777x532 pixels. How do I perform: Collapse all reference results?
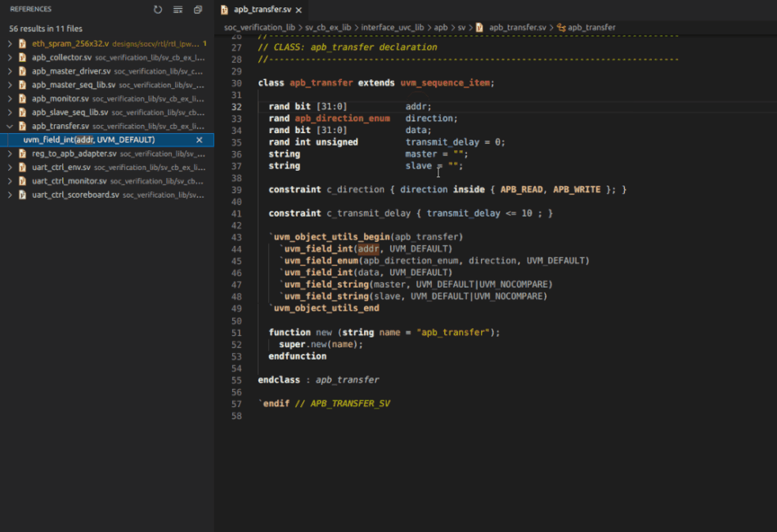tap(198, 10)
